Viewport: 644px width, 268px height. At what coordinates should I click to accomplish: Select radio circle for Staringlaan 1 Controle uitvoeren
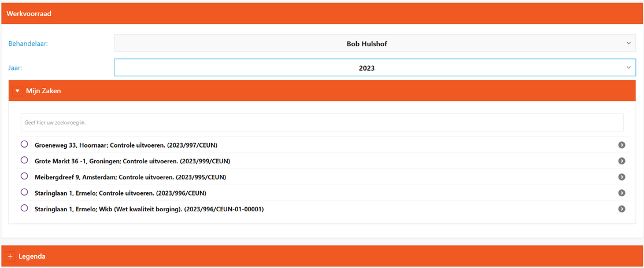[x=24, y=192]
